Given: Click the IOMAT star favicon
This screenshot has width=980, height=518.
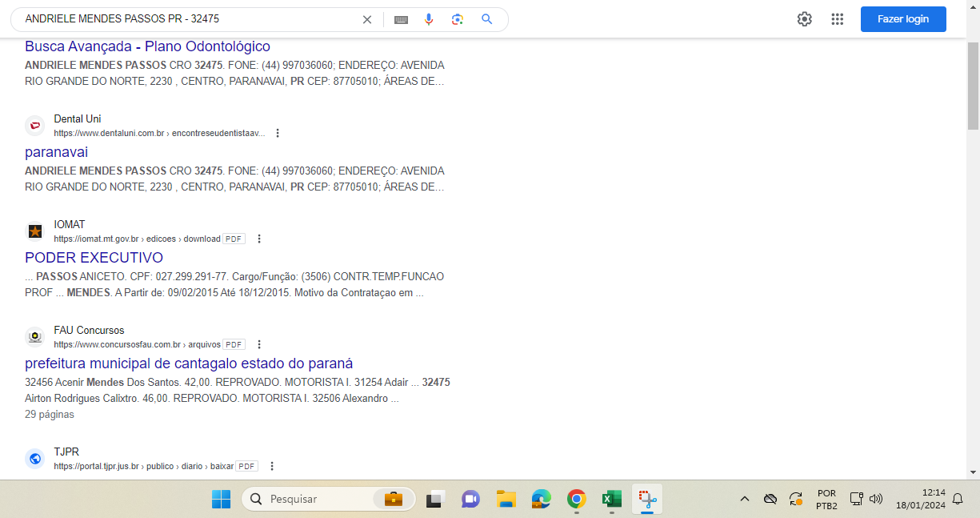Looking at the screenshot, I should (x=34, y=231).
